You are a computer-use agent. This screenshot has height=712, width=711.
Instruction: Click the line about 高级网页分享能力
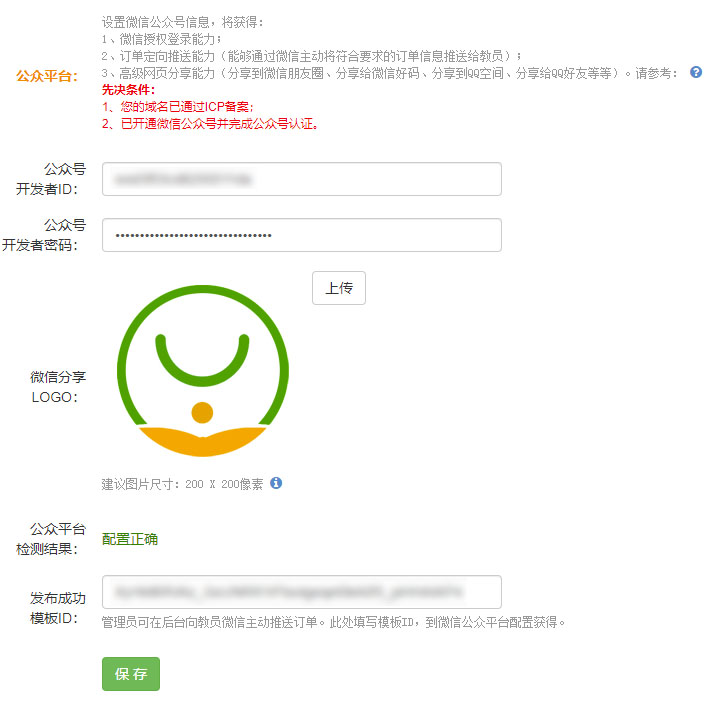[389, 73]
